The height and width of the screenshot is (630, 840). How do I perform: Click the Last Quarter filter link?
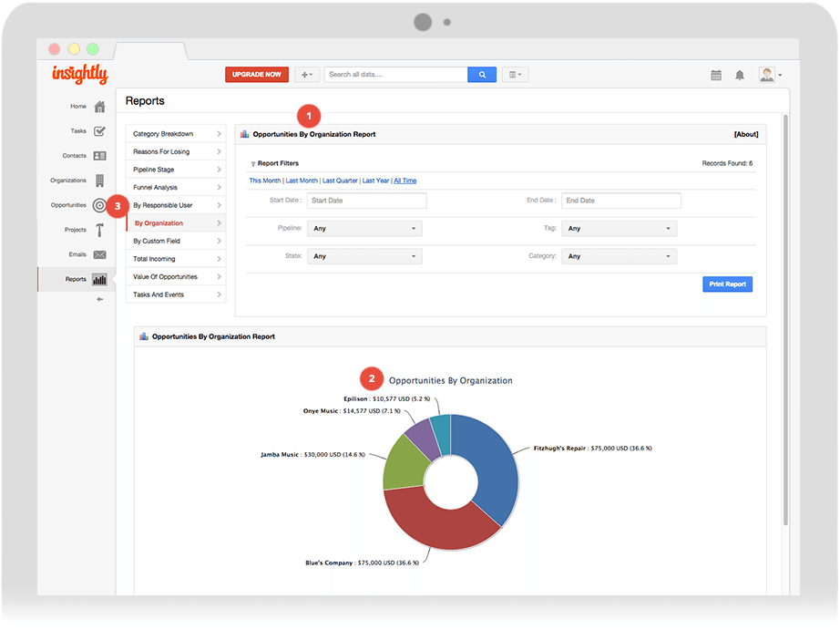point(340,181)
